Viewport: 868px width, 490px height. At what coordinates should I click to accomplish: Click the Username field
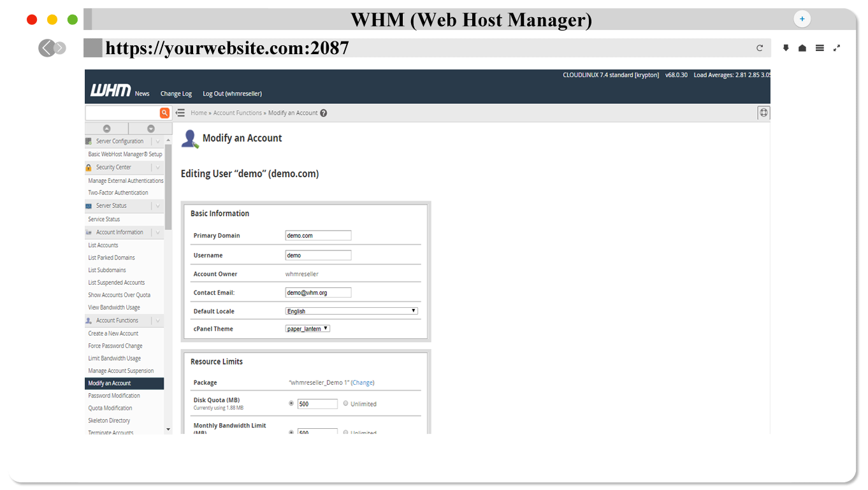318,255
